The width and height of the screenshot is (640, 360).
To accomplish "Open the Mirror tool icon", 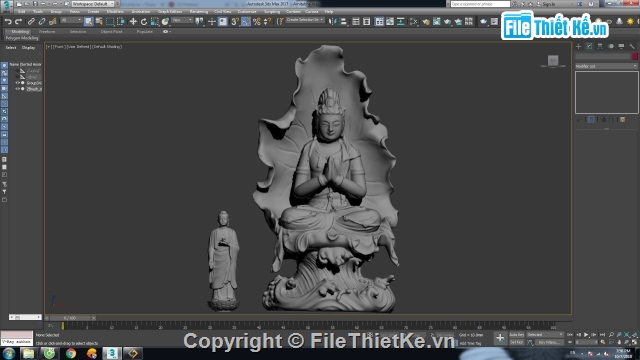I will click(x=333, y=22).
